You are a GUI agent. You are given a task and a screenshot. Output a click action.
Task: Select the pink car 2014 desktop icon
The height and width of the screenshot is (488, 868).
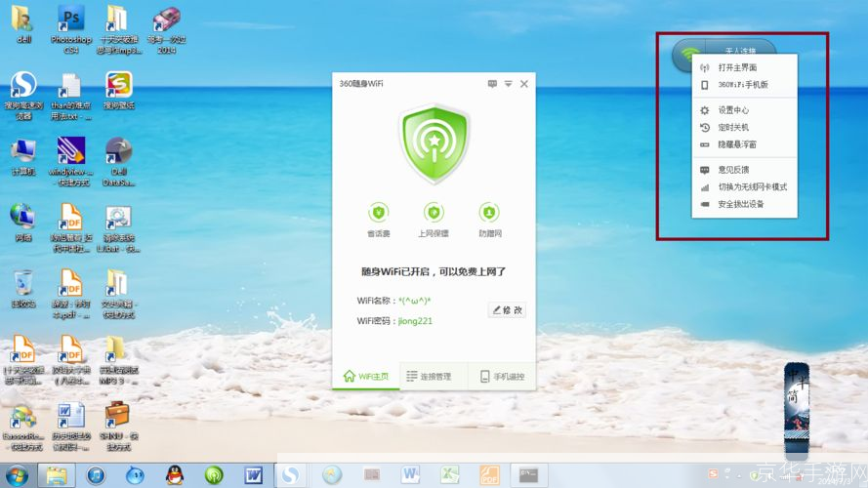point(166,29)
